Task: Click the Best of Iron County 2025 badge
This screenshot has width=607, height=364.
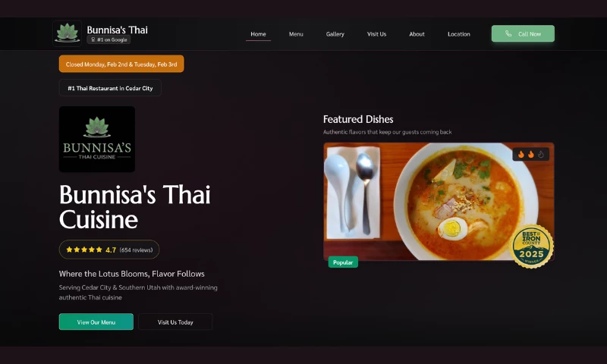Action: pos(531,246)
